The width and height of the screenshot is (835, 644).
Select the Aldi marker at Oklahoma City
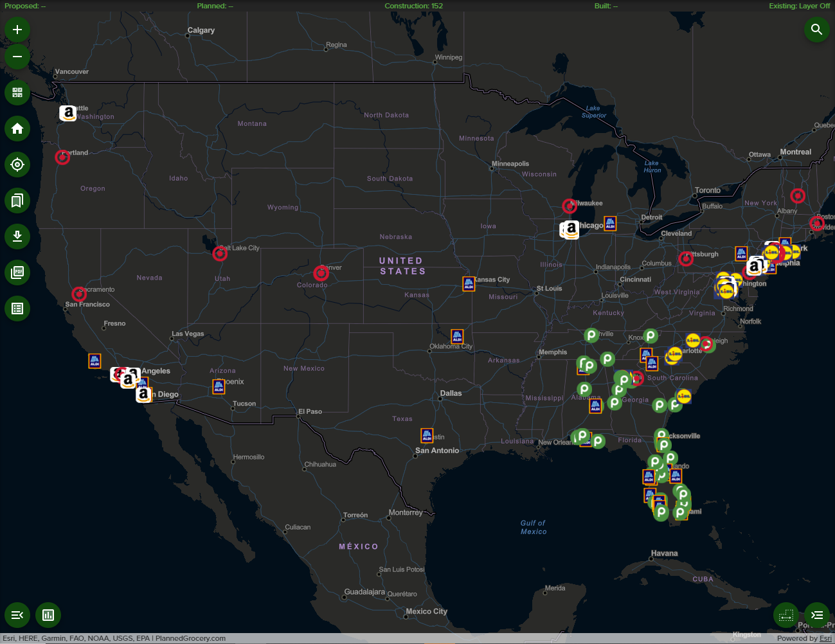point(457,336)
